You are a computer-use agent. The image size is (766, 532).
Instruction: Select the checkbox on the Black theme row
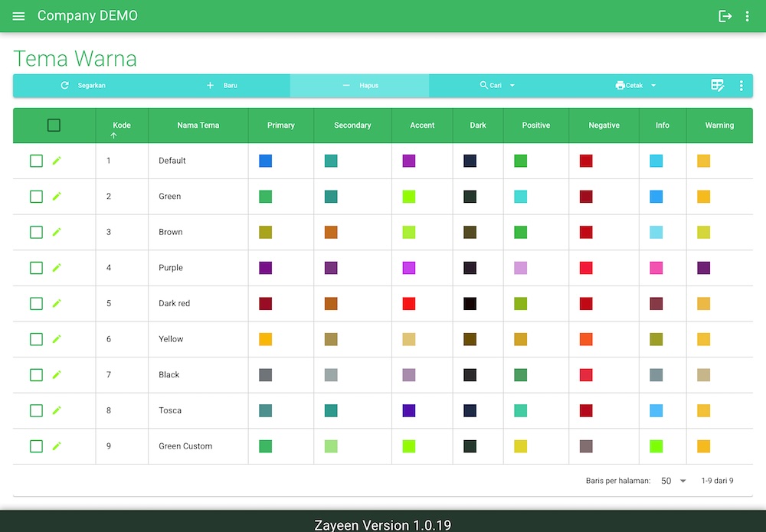[x=35, y=374]
